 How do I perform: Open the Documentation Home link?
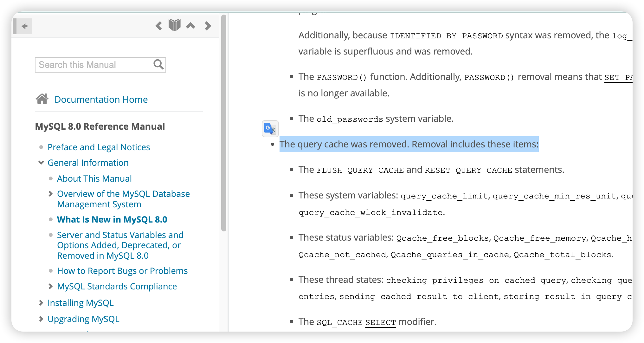pyautogui.click(x=101, y=100)
